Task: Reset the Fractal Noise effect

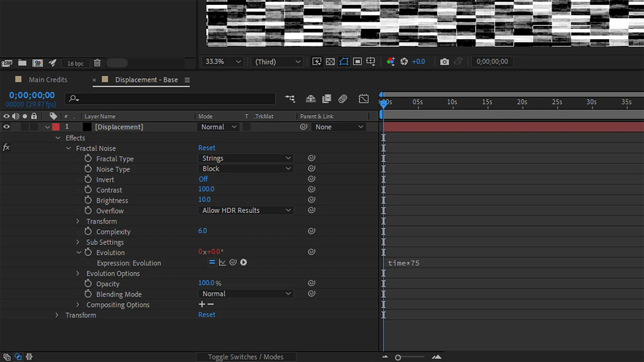Action: (207, 148)
